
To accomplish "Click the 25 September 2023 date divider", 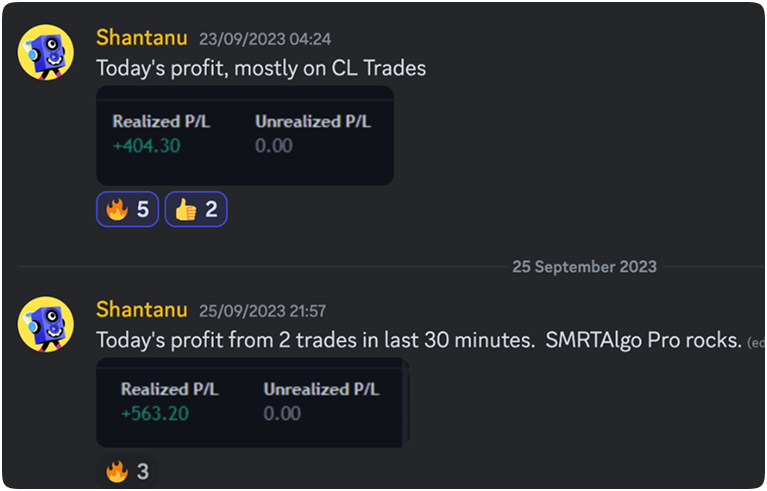I will point(584,267).
